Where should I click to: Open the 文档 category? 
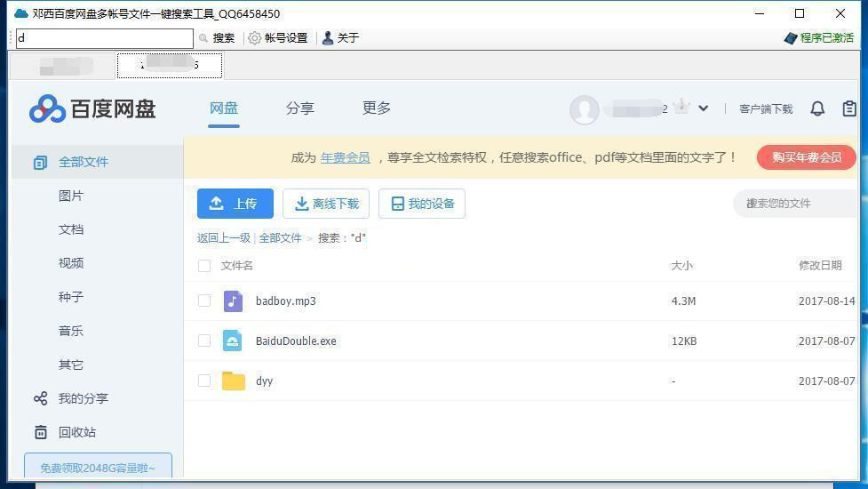pos(71,229)
